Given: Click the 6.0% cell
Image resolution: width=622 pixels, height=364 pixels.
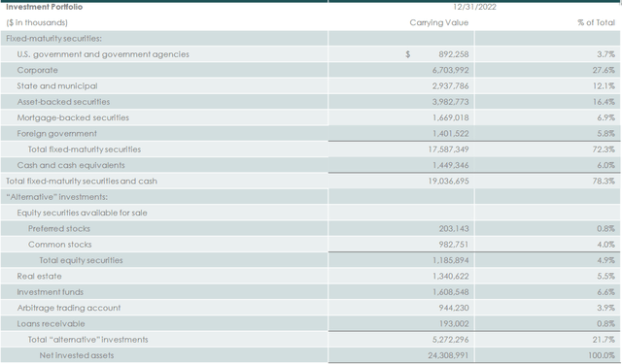Looking at the screenshot, I should (x=605, y=165).
